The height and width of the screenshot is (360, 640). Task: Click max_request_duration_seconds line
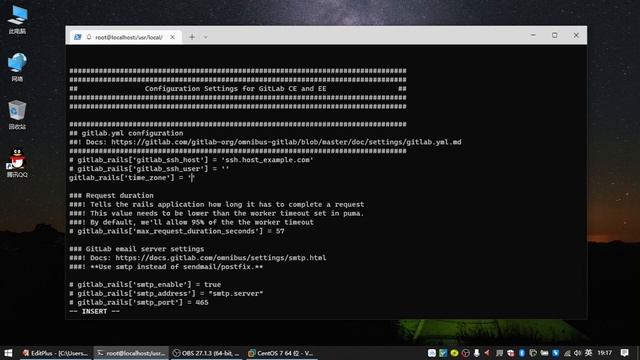(x=177, y=231)
